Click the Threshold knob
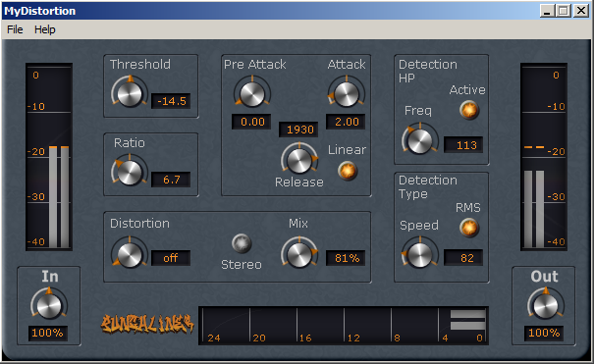Viewport: 594px width, 364px height. pos(130,93)
